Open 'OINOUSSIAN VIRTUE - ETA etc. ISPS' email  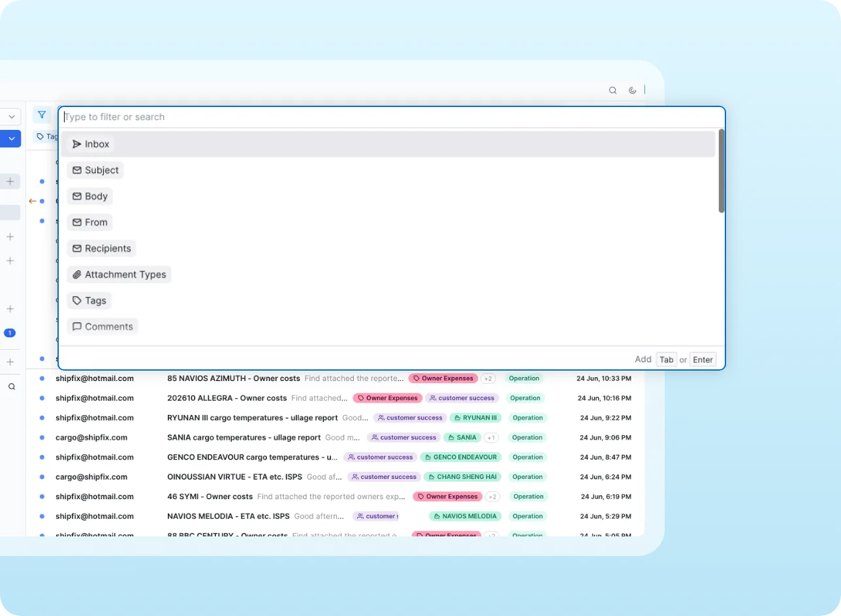click(x=234, y=477)
